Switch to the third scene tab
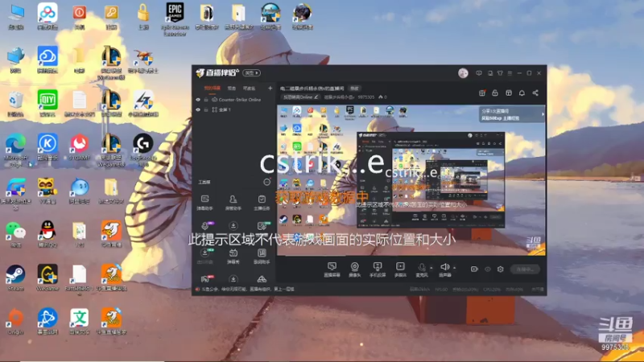The height and width of the screenshot is (362, 644). (x=249, y=88)
